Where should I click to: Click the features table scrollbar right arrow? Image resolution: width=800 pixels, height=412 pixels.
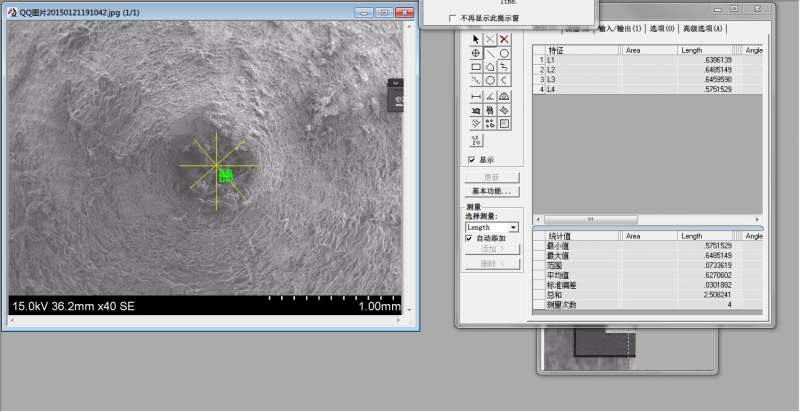click(757, 220)
